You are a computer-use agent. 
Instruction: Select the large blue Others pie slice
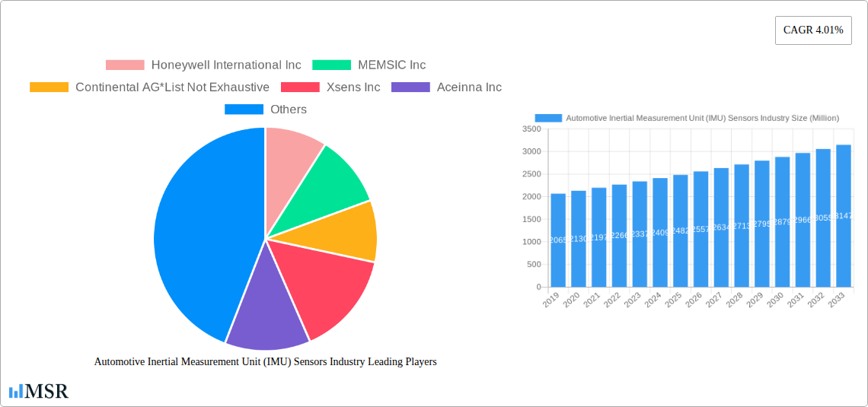pos(198,228)
